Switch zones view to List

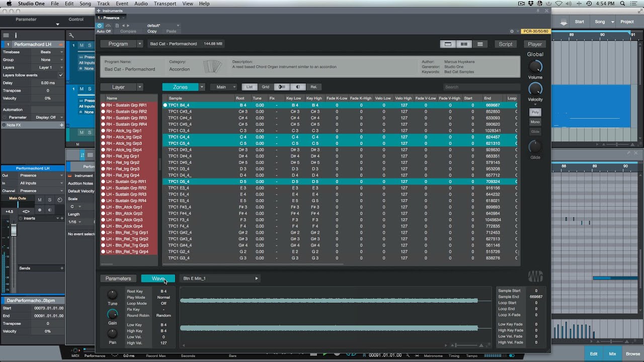(249, 87)
